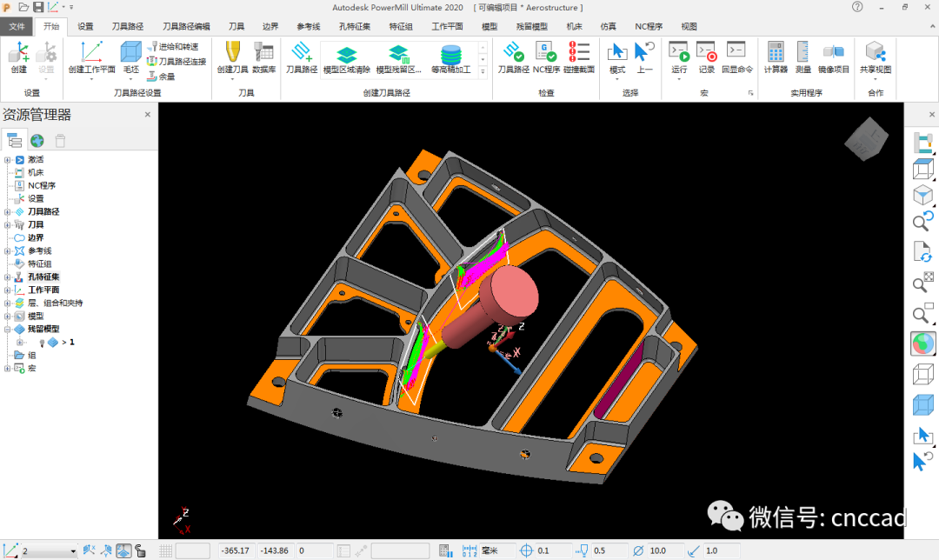The width and height of the screenshot is (939, 560).
Task: Toggle 回显命令 echo commands
Action: pyautogui.click(x=736, y=57)
